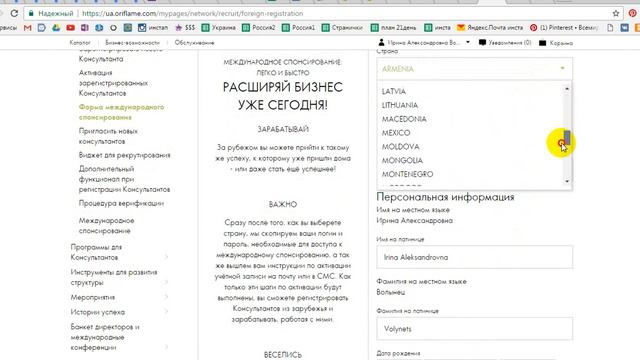Image resolution: width=640 pixels, height=360 pixels.
Task: Open the Instagram 'инстал' bookmark
Action: 153,28
